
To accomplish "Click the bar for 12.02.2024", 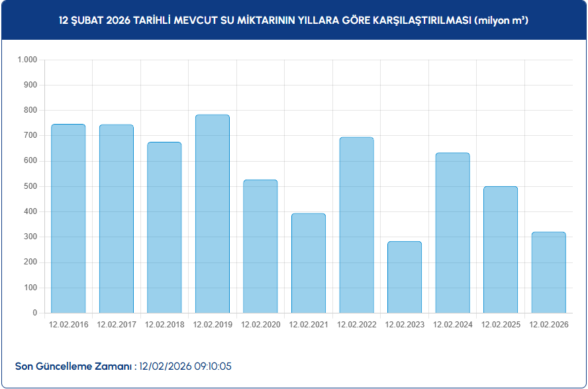I will point(452,233).
